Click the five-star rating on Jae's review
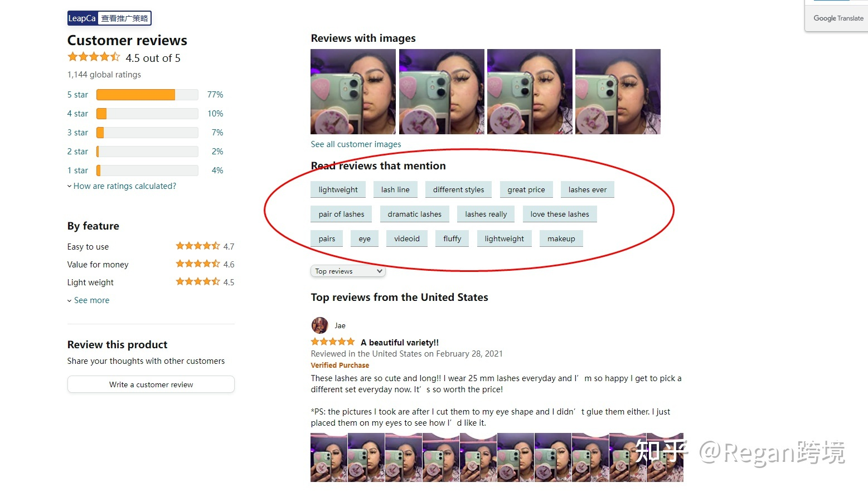868x492 pixels. pos(333,342)
